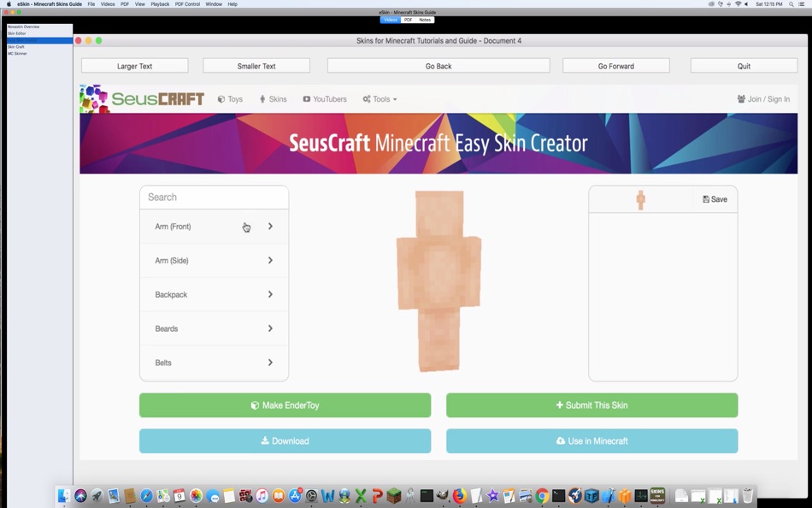
Task: Select Skin Craft in sidebar
Action: tap(39, 47)
